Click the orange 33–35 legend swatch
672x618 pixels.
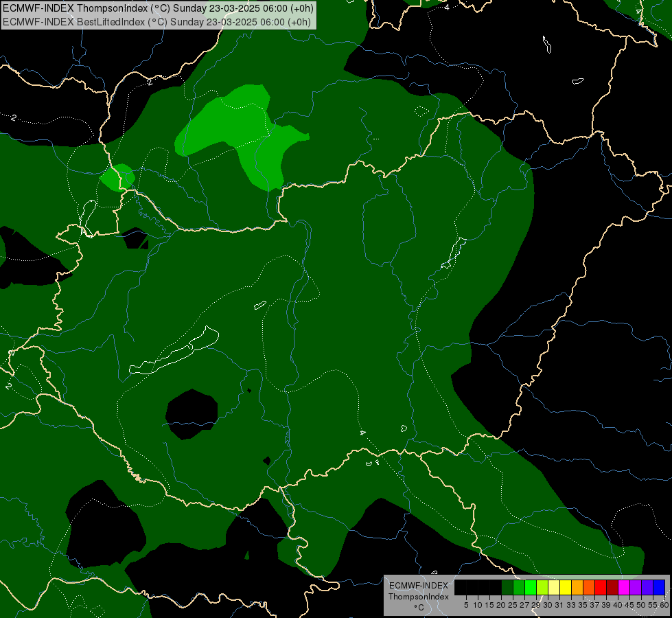pyautogui.click(x=578, y=587)
